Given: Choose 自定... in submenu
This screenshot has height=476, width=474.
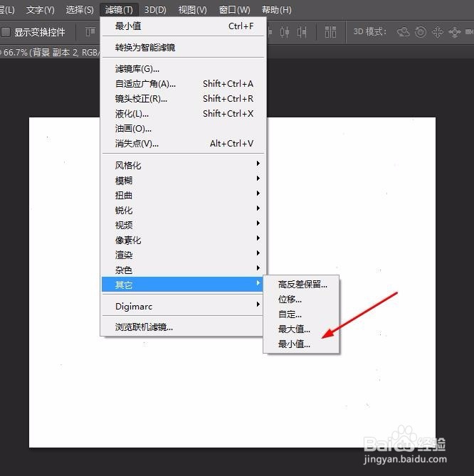Looking at the screenshot, I should click(x=301, y=314).
